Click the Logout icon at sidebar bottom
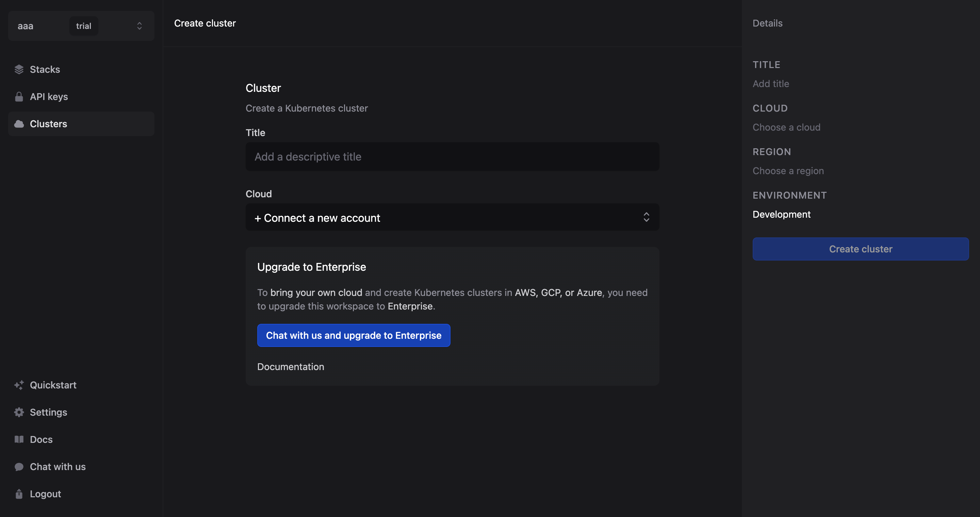The image size is (980, 517). click(x=19, y=494)
